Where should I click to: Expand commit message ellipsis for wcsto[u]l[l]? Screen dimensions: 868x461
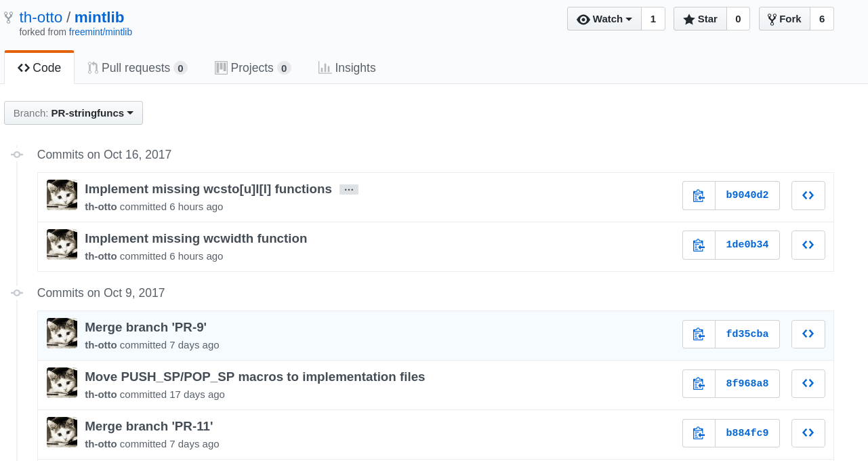point(349,190)
